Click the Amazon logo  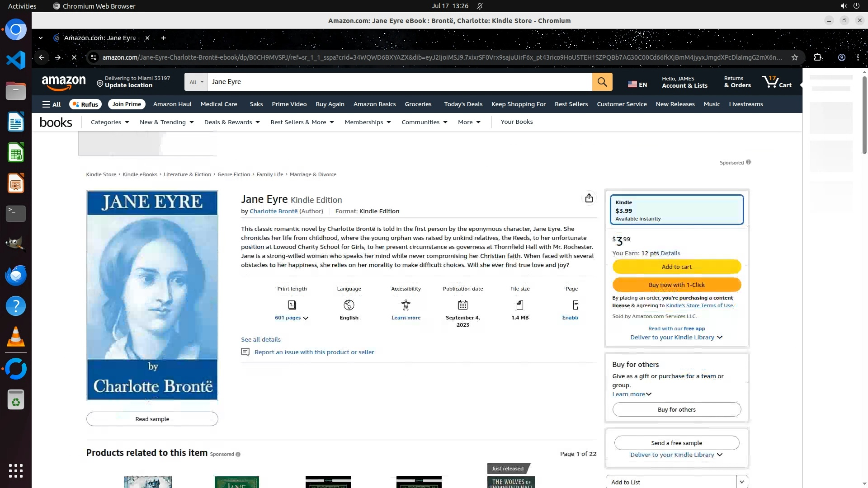coord(63,83)
